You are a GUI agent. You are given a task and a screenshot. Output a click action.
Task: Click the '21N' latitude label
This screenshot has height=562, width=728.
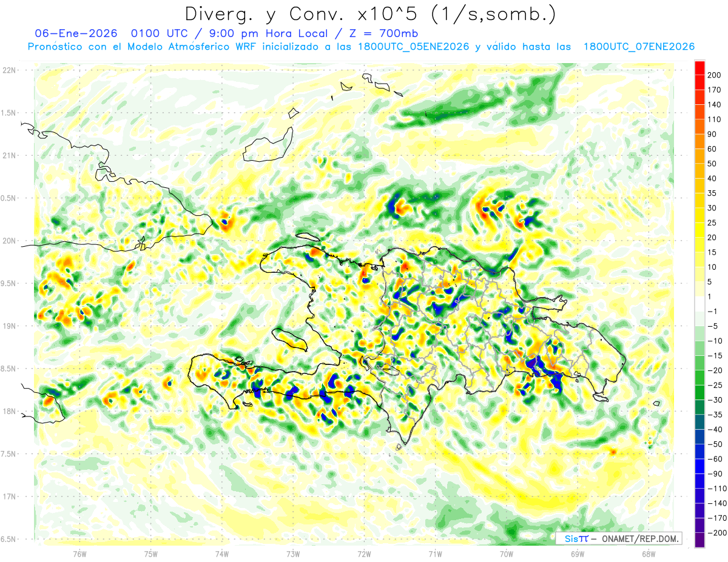coord(8,155)
